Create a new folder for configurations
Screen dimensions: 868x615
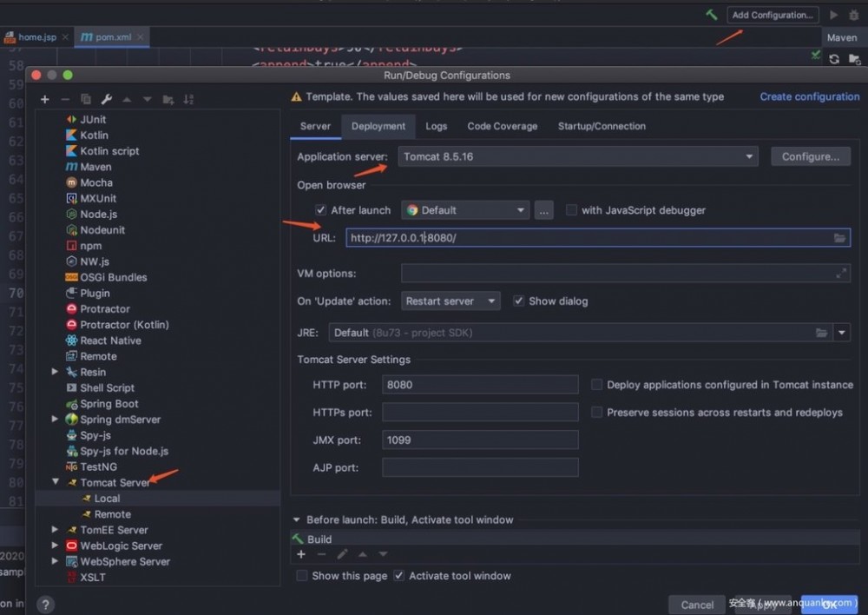pyautogui.click(x=167, y=99)
